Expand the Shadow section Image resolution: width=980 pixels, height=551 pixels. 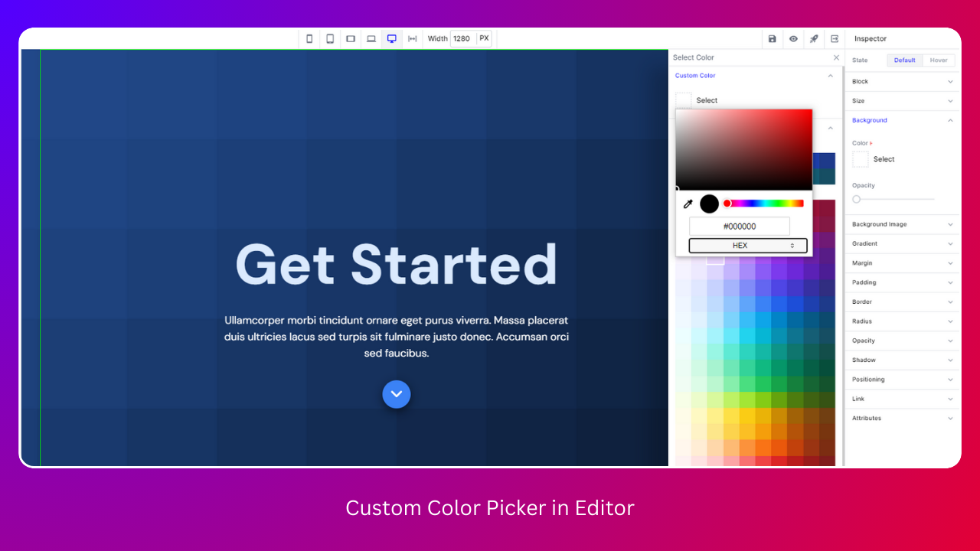pyautogui.click(x=902, y=360)
